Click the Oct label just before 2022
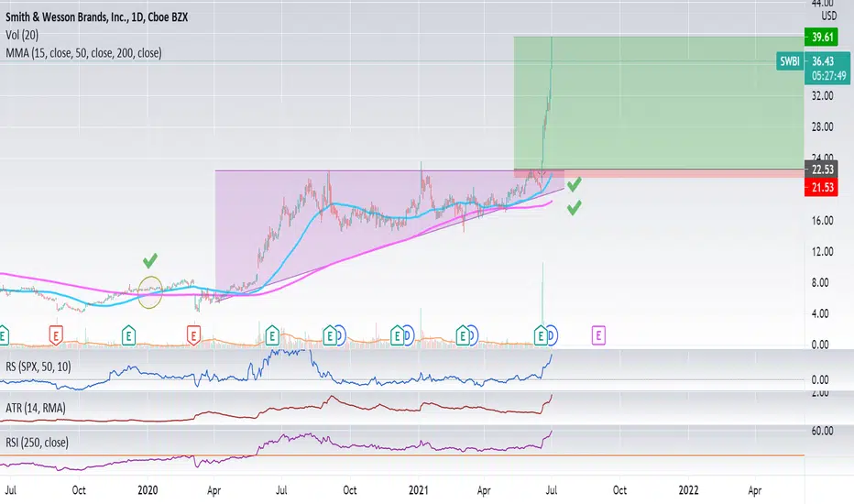854x504 pixels. point(619,490)
